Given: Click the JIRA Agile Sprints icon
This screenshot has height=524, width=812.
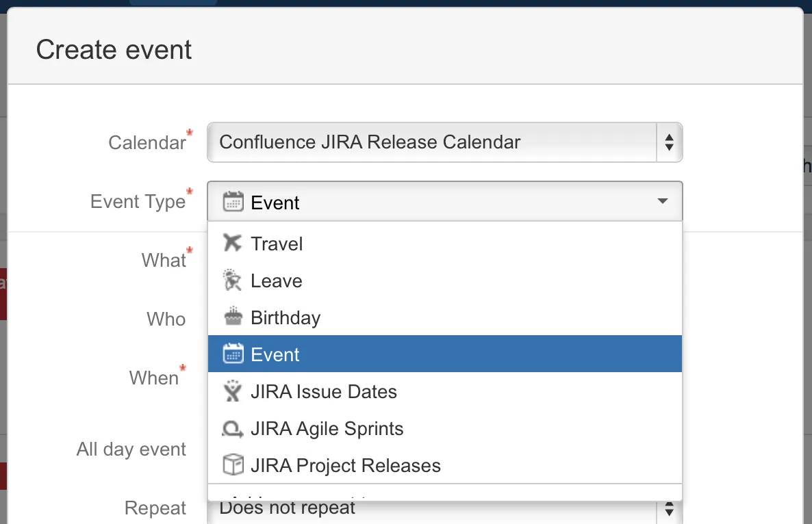Looking at the screenshot, I should 233,429.
